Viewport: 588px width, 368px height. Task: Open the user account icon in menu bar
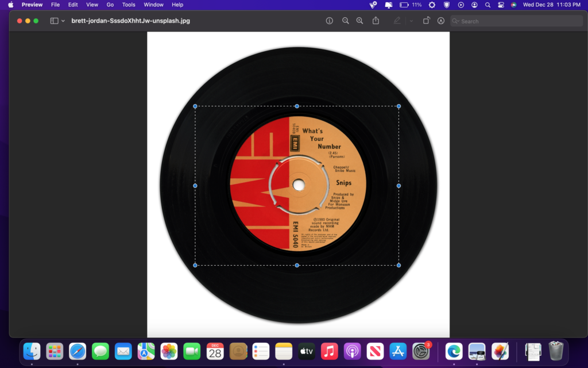click(474, 5)
